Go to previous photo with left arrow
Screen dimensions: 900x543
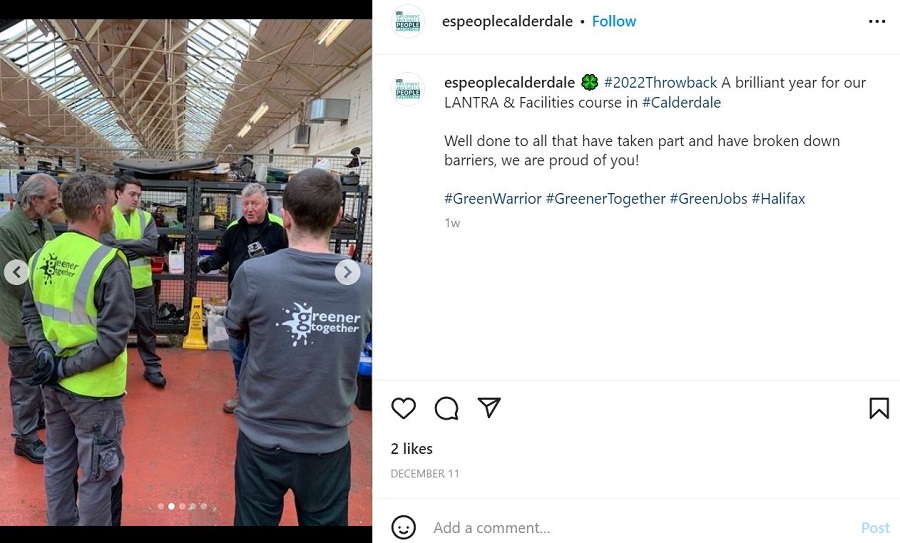coord(16,272)
